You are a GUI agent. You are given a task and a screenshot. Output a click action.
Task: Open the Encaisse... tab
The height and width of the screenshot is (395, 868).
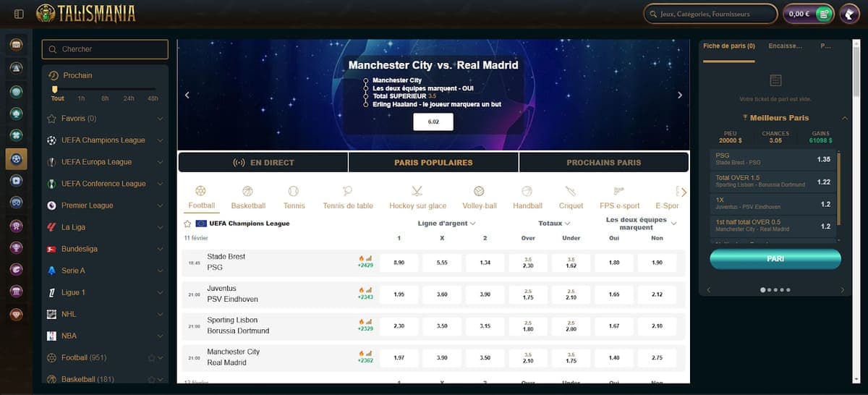[785, 46]
